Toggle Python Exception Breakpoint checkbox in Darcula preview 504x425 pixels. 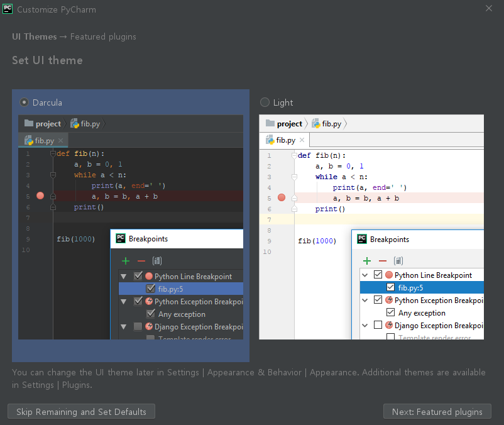(x=138, y=301)
